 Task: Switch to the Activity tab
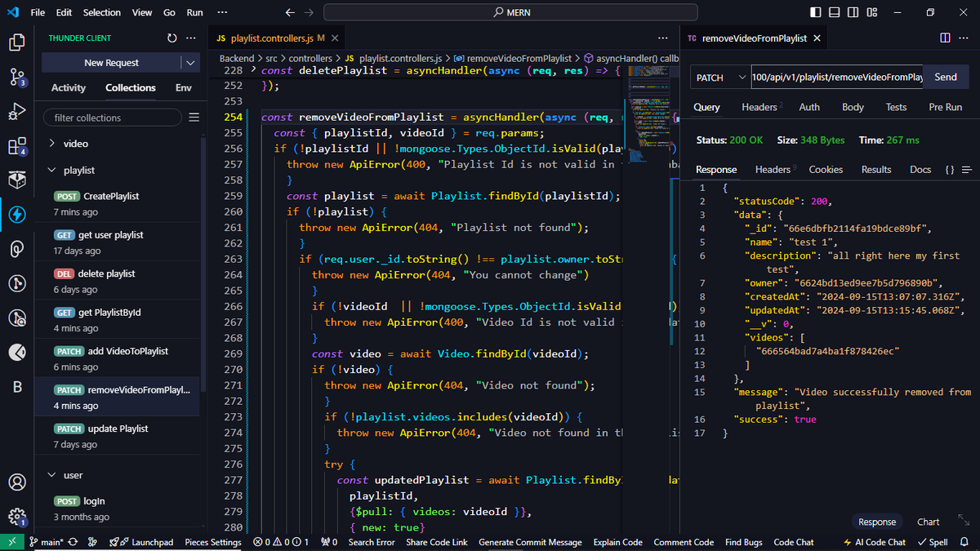point(69,88)
